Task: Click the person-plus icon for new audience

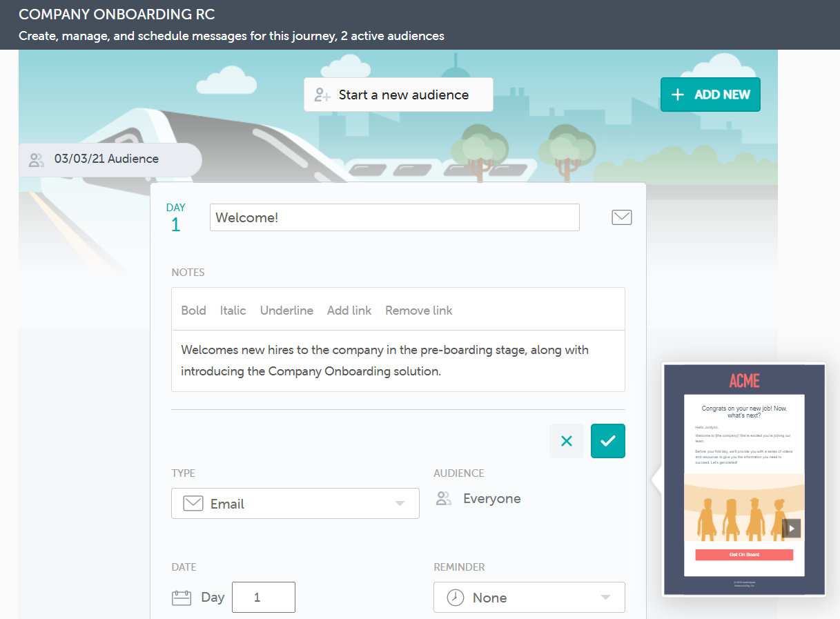Action: [322, 95]
